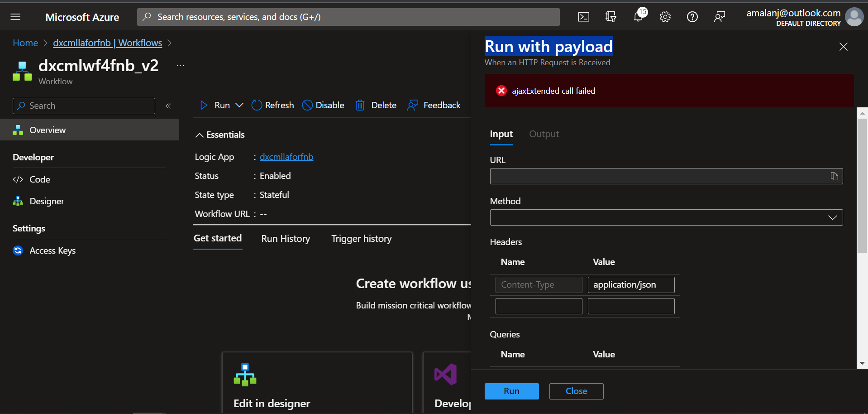Screen dimensions: 868x414
Task: Click the blue Run button in panel
Action: click(512, 391)
